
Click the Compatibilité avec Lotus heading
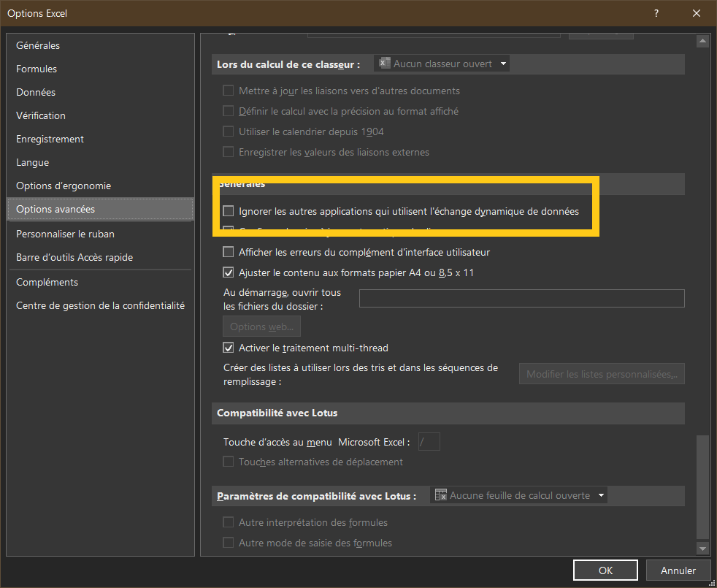[277, 413]
